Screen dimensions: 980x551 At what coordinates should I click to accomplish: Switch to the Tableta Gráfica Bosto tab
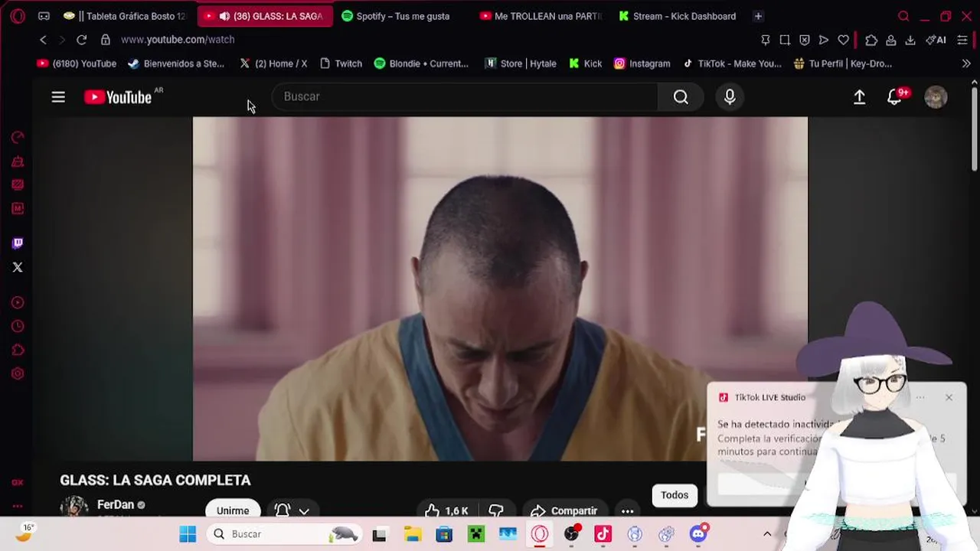[126, 16]
